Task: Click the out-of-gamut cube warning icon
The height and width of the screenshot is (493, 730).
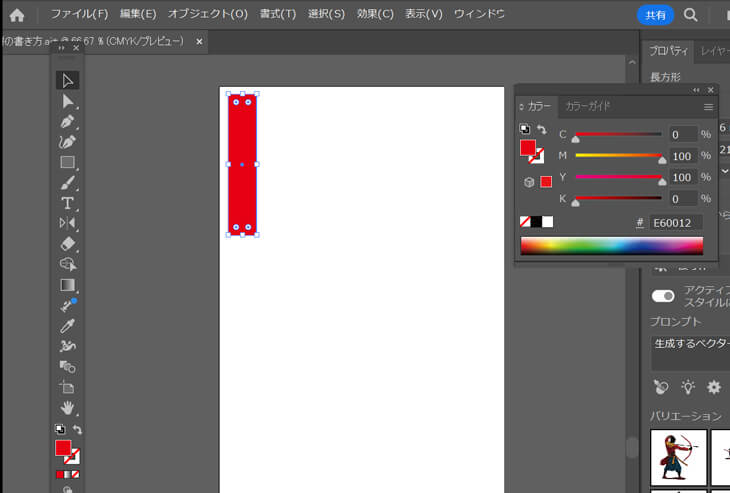Action: click(x=529, y=182)
